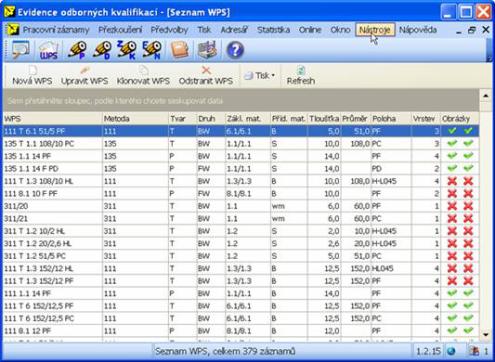Click Klonovat WPS button
The image size is (495, 362).
click(143, 76)
